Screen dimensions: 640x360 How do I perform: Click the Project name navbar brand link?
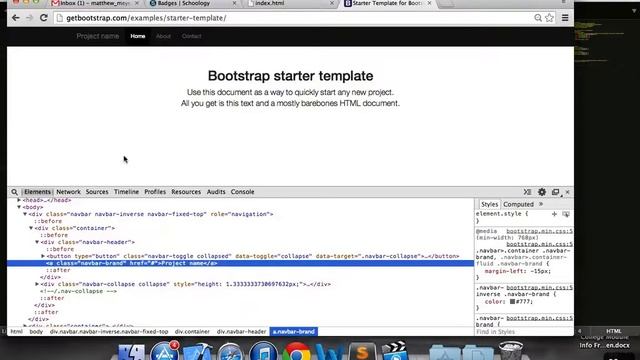click(x=98, y=36)
